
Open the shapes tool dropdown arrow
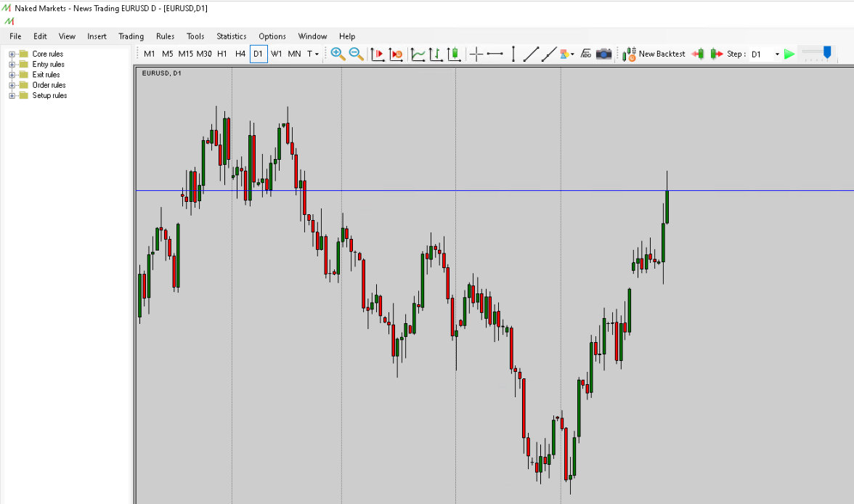(x=573, y=54)
